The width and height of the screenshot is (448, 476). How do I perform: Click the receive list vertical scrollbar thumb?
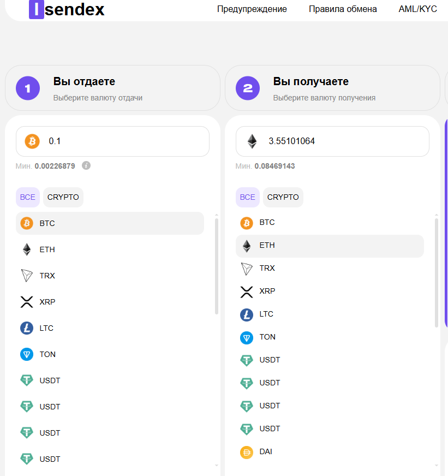click(x=437, y=272)
